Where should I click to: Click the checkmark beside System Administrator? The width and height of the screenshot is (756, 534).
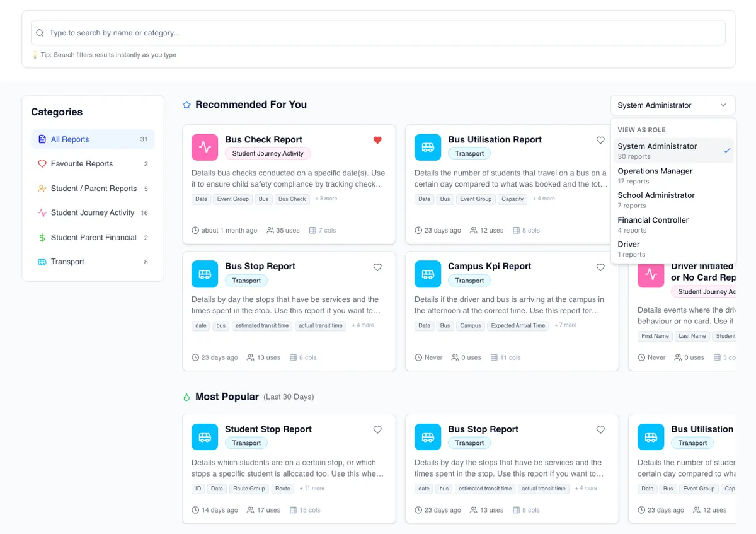click(727, 151)
